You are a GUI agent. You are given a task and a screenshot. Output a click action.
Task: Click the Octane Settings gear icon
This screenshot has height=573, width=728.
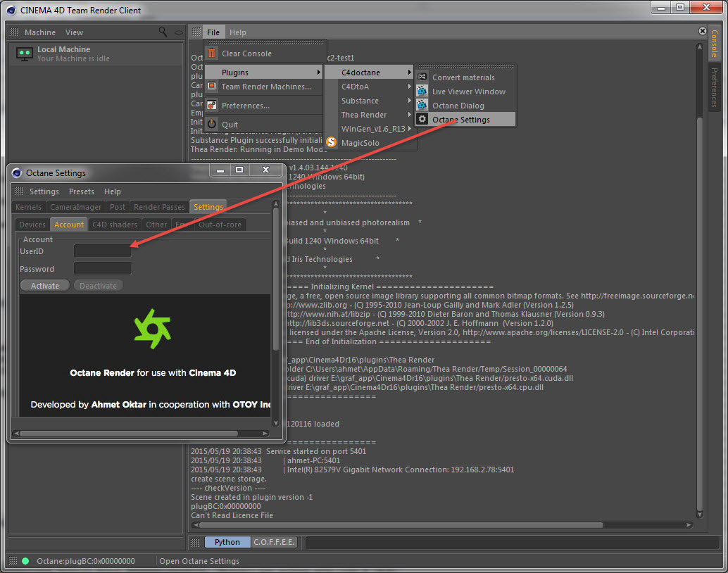point(422,120)
